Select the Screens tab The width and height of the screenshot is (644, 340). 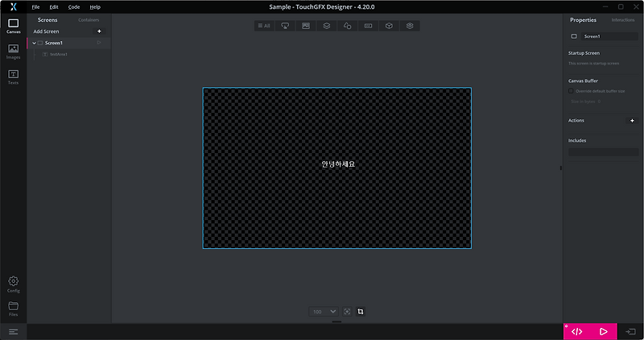tap(47, 19)
